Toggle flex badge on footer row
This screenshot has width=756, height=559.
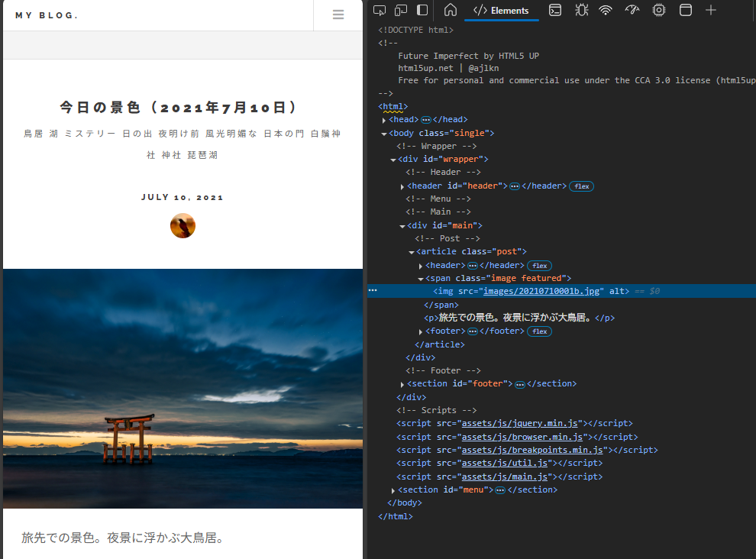[x=540, y=331]
